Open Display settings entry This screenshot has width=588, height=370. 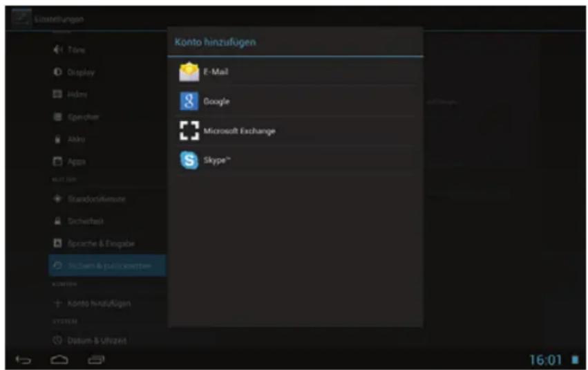pyautogui.click(x=107, y=72)
